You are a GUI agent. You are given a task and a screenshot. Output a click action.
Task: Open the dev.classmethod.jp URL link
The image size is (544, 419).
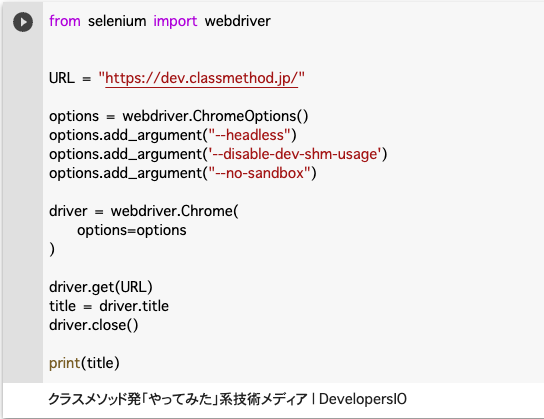point(202,78)
